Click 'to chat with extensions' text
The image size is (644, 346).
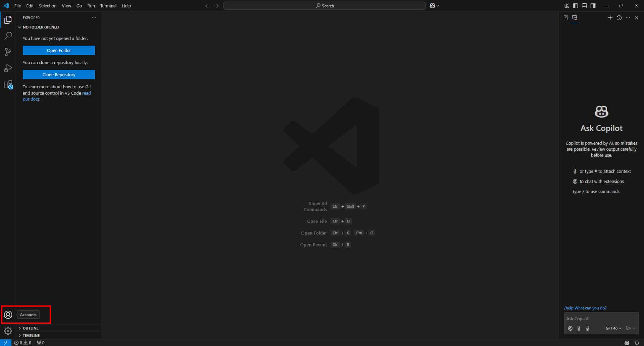(601, 181)
